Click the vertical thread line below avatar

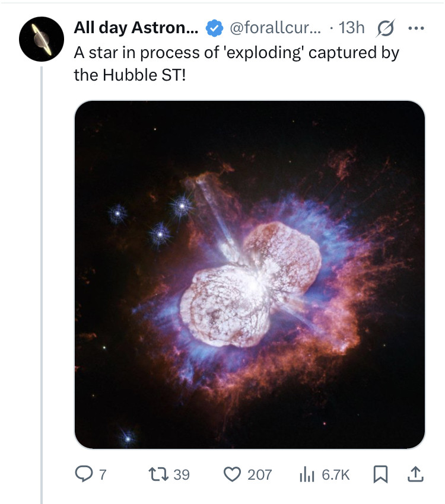click(x=42, y=285)
